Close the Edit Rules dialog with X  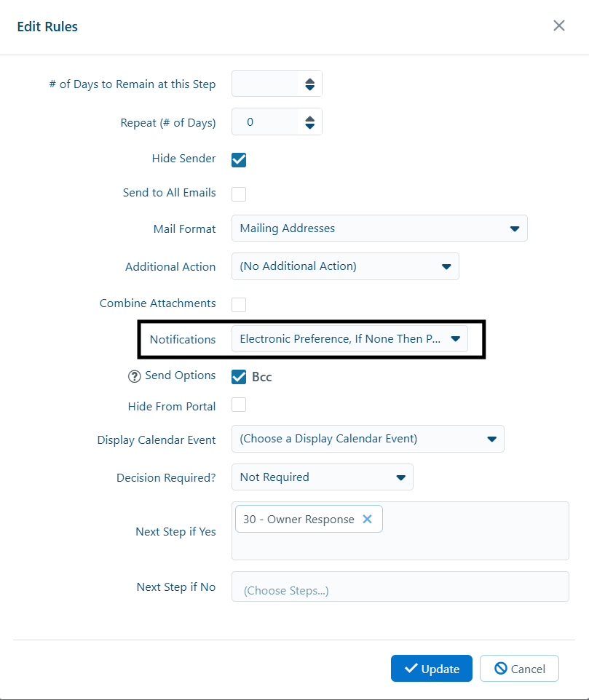point(559,25)
